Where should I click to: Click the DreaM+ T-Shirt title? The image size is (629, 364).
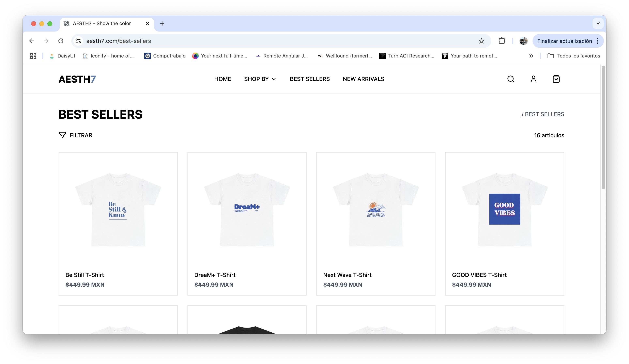pos(215,275)
